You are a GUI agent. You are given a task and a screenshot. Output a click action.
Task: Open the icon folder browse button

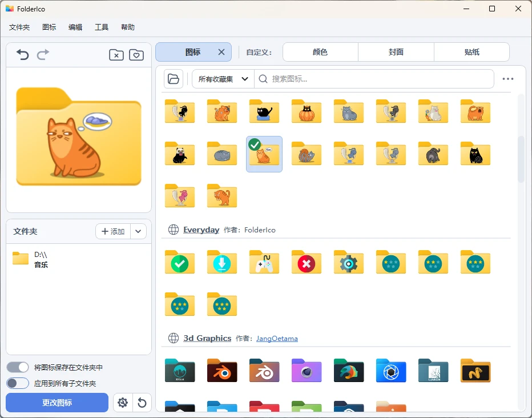174,79
